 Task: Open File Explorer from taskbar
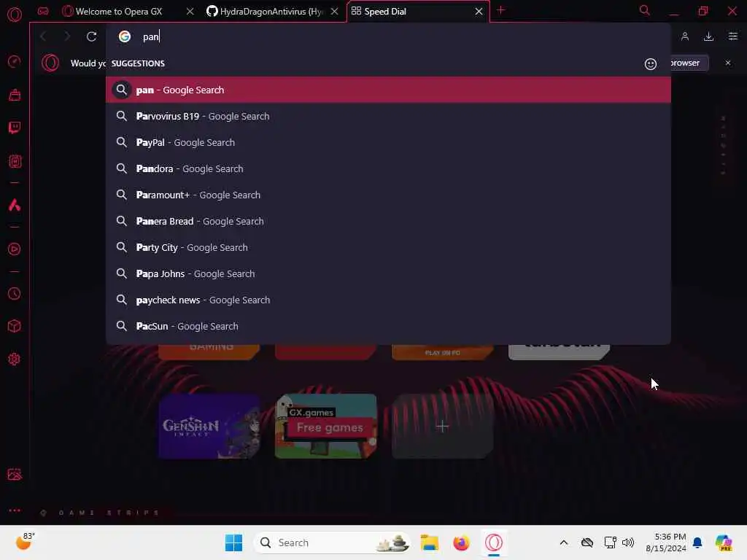[429, 542]
